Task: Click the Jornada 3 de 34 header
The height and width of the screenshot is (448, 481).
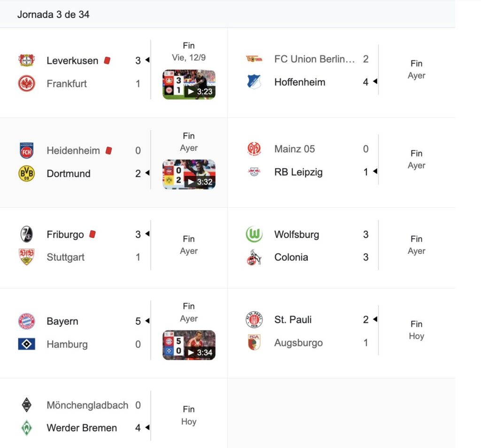Action: [x=53, y=15]
